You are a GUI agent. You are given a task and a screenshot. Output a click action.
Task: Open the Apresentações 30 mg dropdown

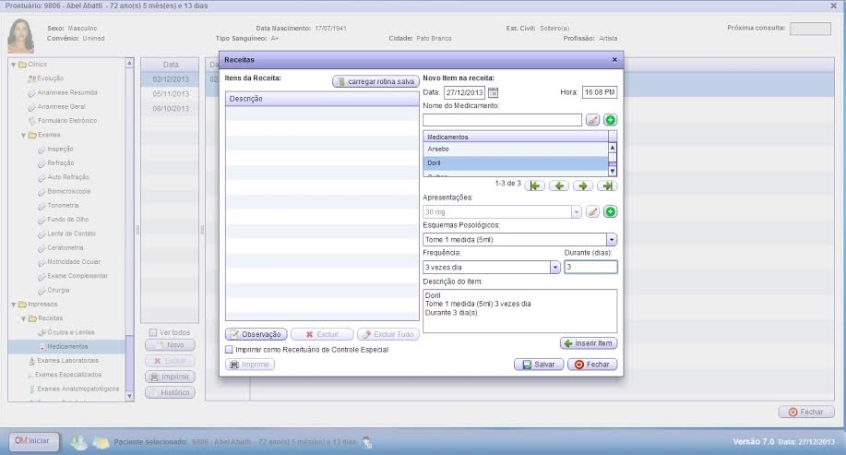pyautogui.click(x=576, y=212)
